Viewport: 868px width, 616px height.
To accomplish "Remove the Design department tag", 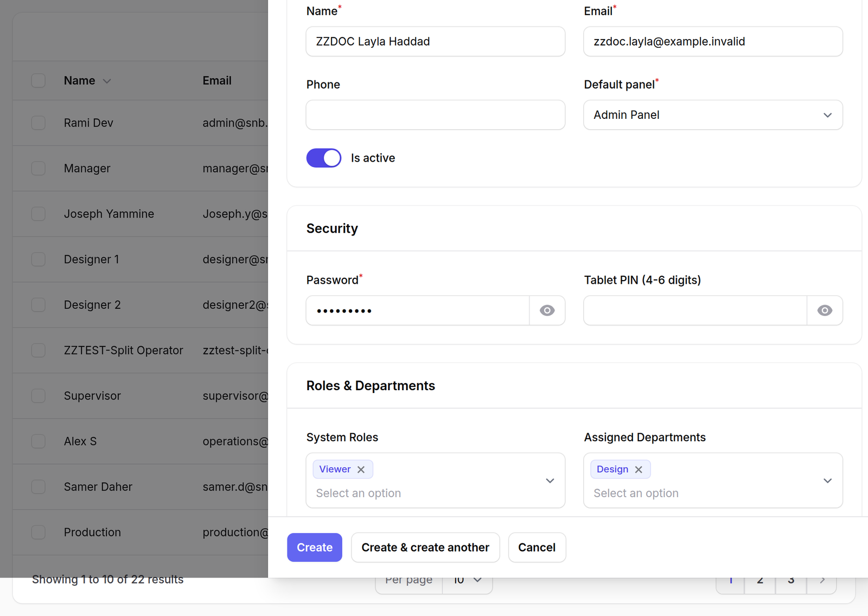I will [639, 469].
